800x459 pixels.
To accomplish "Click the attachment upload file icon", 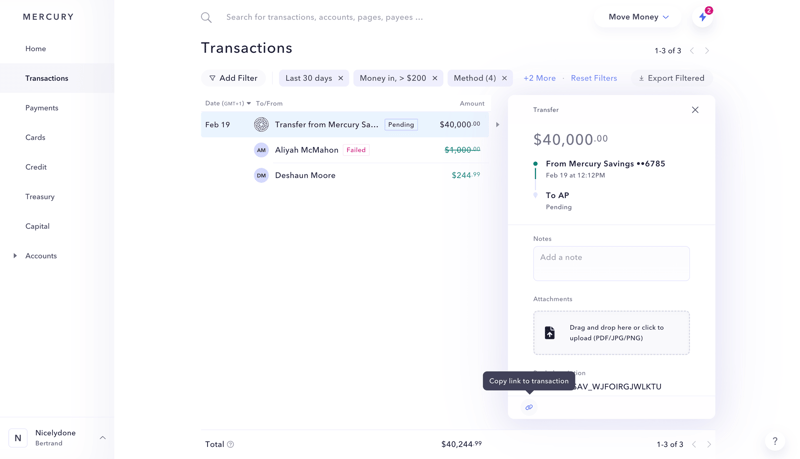I will (x=549, y=333).
